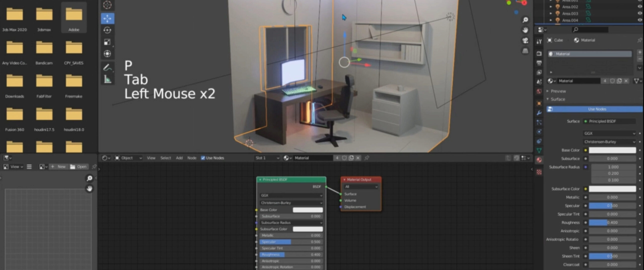Open the All output dropdown on Material Output

pyautogui.click(x=361, y=186)
